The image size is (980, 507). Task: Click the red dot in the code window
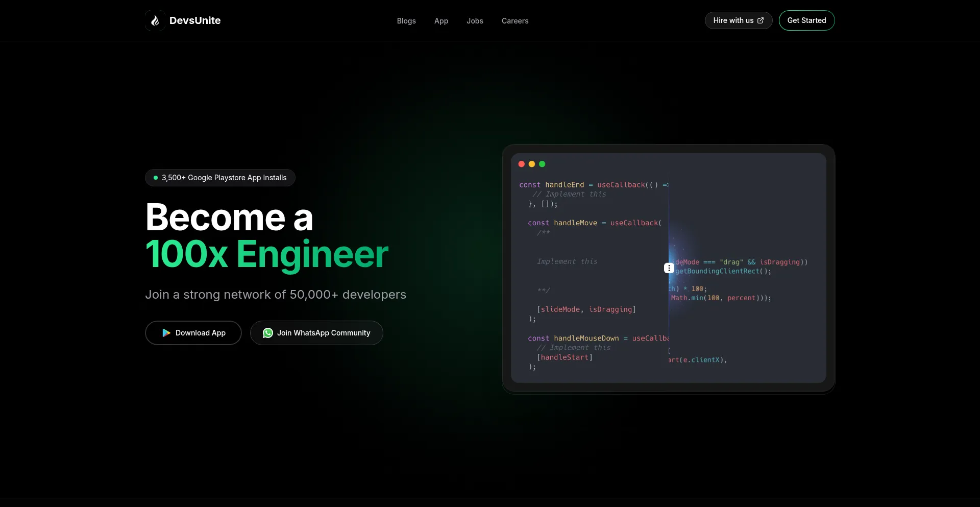(522, 164)
